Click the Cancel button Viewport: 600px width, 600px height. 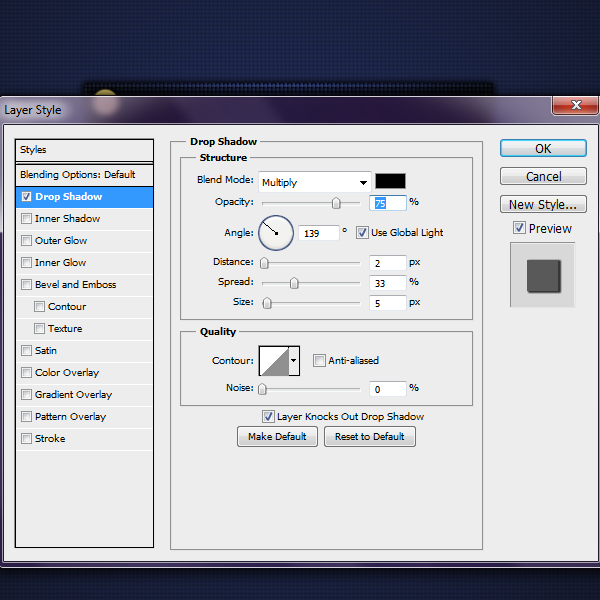point(543,176)
